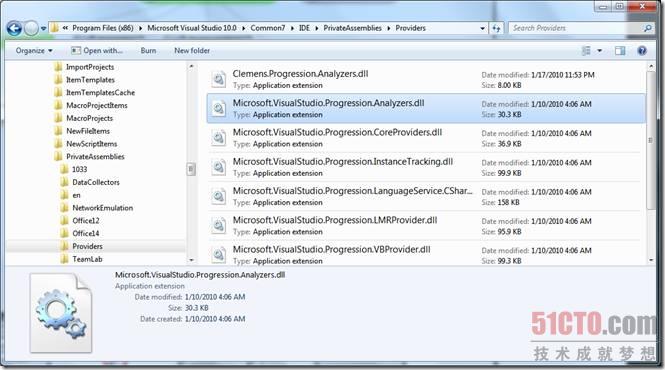Click the magnifier icon in the search box
665x370 pixels.
point(647,28)
